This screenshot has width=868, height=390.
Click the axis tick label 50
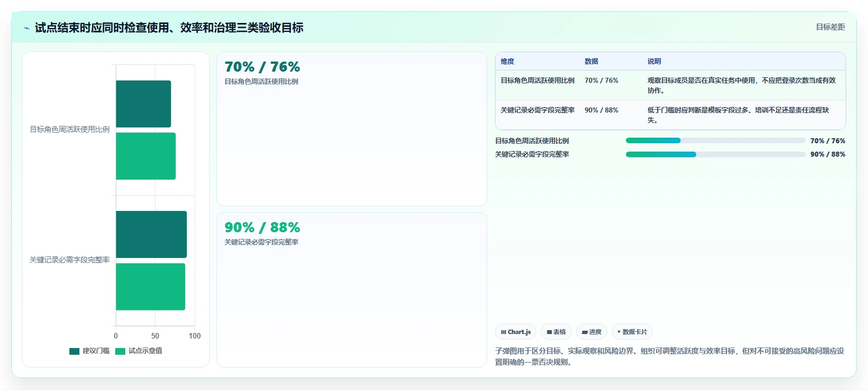[x=155, y=336]
